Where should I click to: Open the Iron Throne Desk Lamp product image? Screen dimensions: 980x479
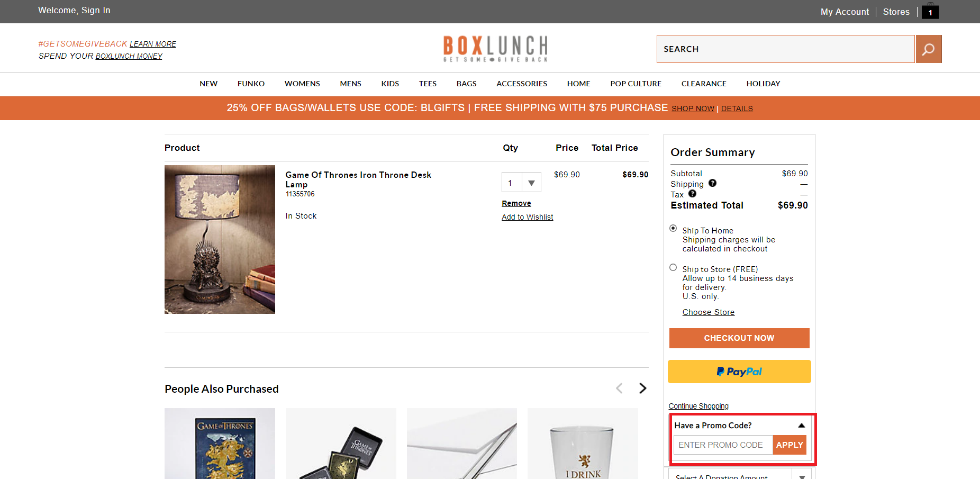pyautogui.click(x=220, y=239)
